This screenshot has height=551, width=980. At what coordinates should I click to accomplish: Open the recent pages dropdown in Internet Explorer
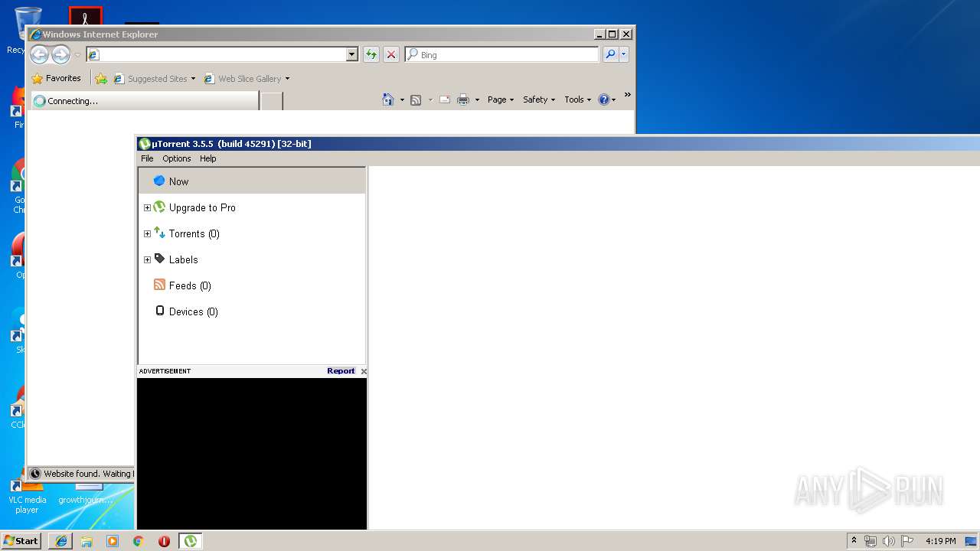point(77,55)
